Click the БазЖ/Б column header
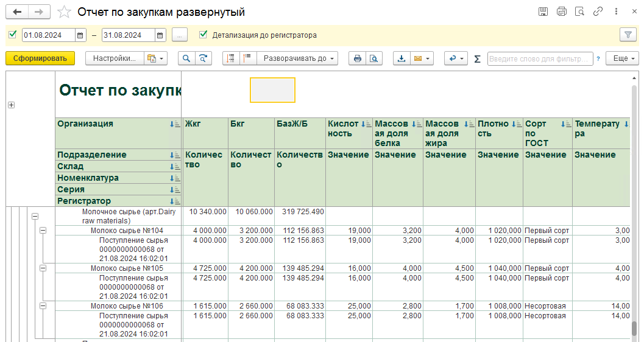 [x=300, y=133]
